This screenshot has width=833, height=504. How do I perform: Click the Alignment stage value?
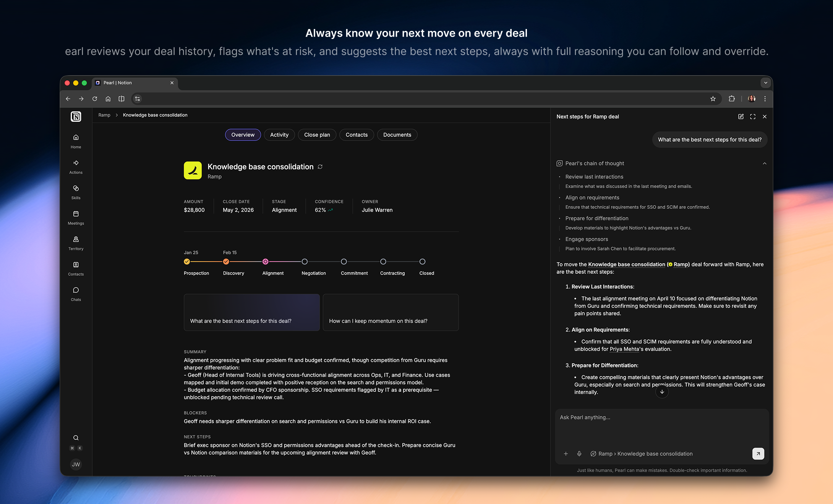tap(284, 210)
